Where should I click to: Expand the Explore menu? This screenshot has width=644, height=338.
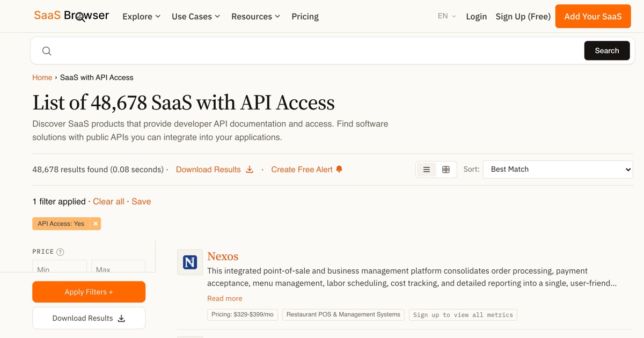coord(142,17)
